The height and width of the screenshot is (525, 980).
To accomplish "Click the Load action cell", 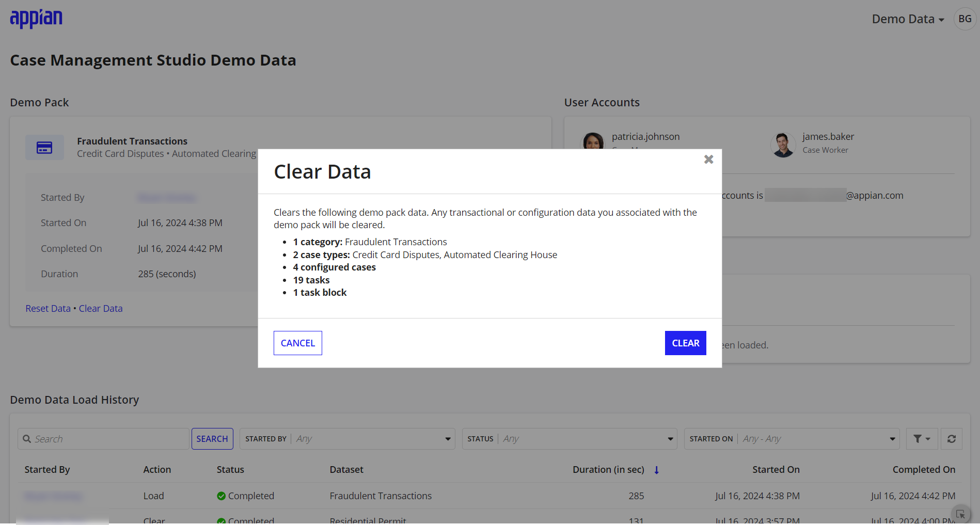I will (x=153, y=496).
